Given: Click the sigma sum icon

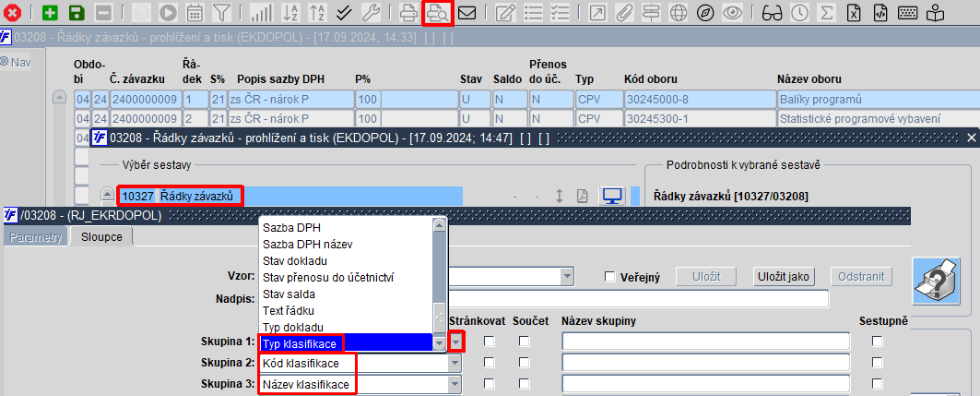Looking at the screenshot, I should pos(826,12).
